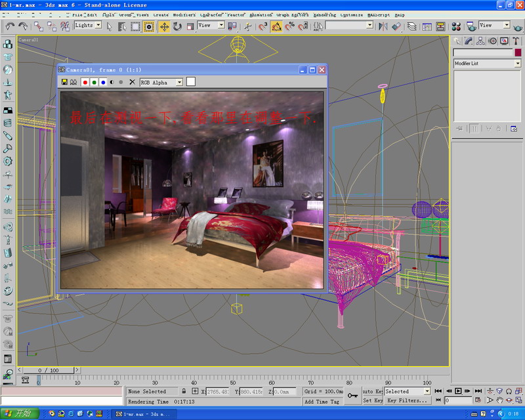
Task: Clone the rendered frame window
Action: [73, 83]
